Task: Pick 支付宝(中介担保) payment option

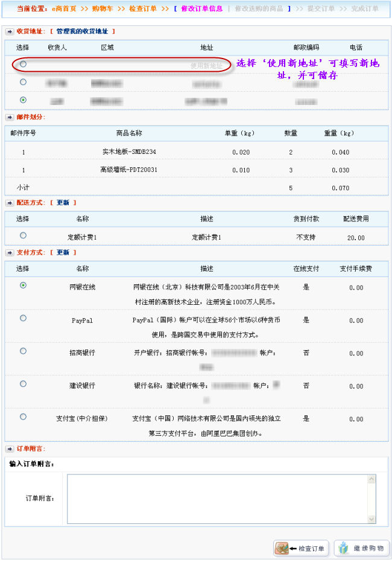Action: 23,416
